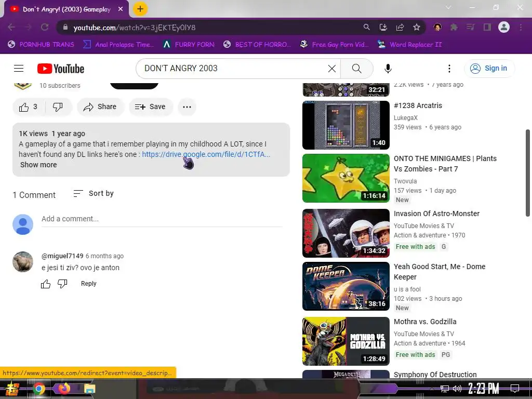Open YouTube settings three-dot menu

point(449,69)
